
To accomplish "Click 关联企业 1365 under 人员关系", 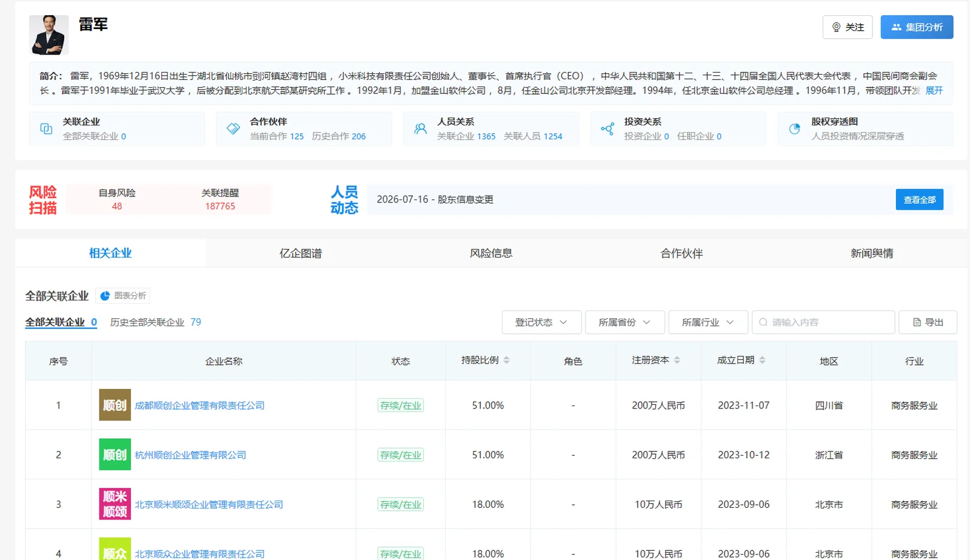I will [x=466, y=136].
